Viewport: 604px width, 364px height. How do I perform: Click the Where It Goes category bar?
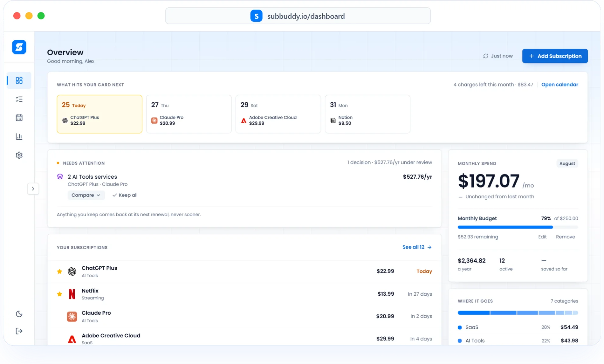point(518,313)
